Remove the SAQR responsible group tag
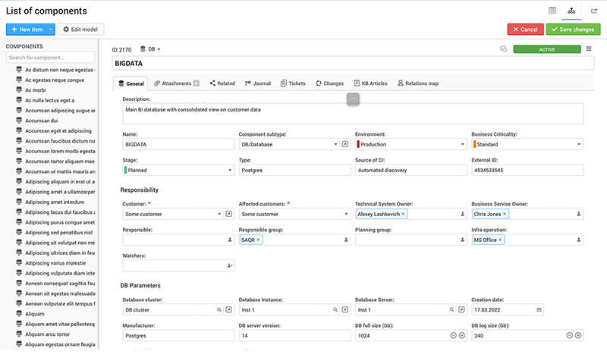 coord(258,240)
